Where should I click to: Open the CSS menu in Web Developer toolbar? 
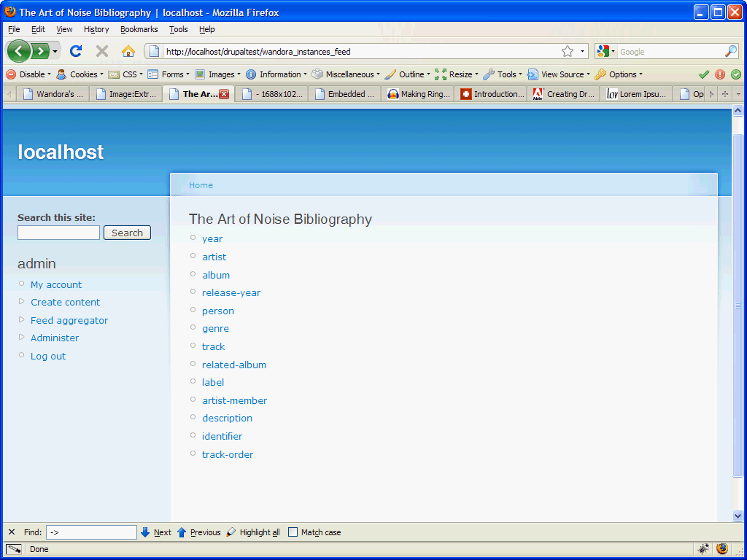(127, 74)
